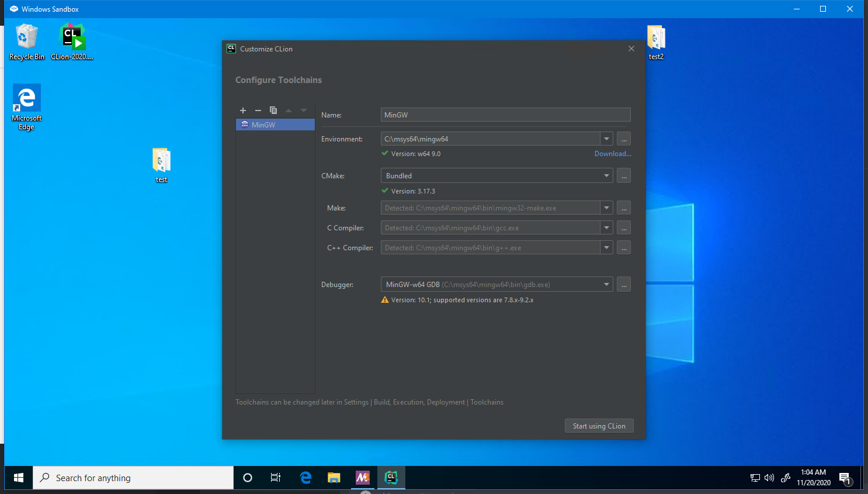Expand the Environment path dropdown
868x494 pixels.
(x=607, y=139)
